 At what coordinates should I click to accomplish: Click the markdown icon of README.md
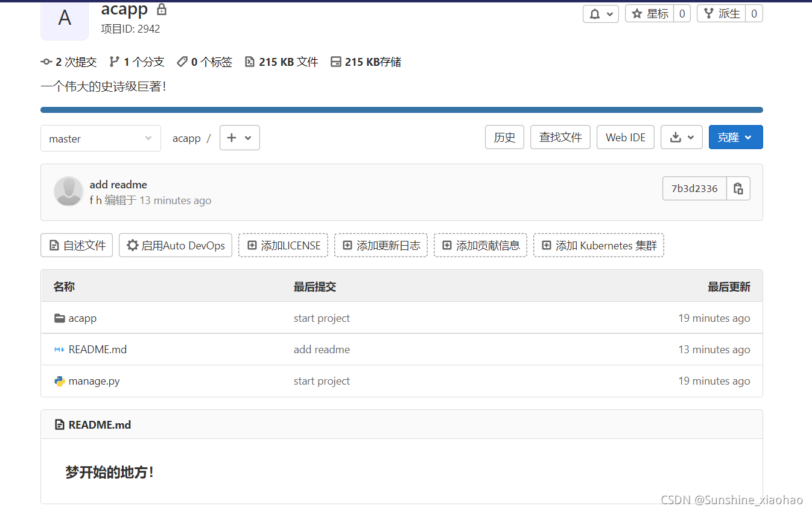60,350
